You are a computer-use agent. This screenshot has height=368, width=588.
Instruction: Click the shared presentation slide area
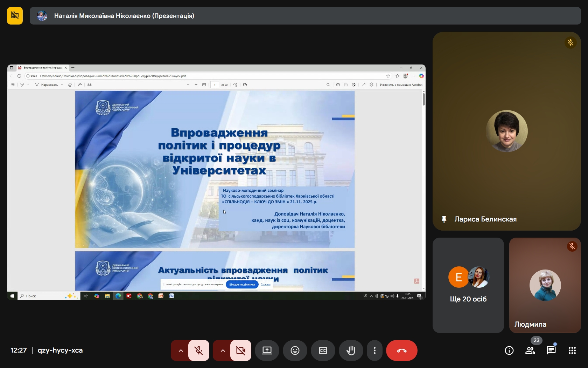pyautogui.click(x=215, y=170)
